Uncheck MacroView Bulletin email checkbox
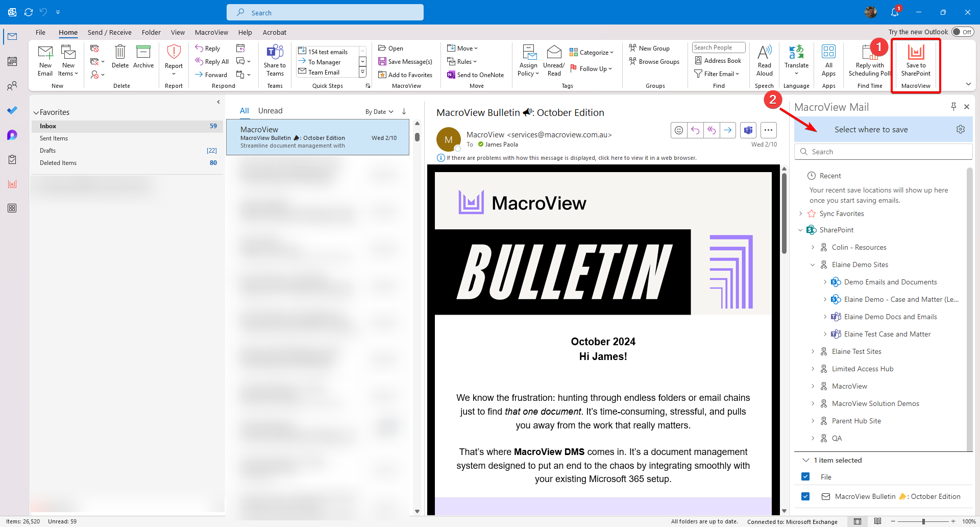 click(805, 496)
